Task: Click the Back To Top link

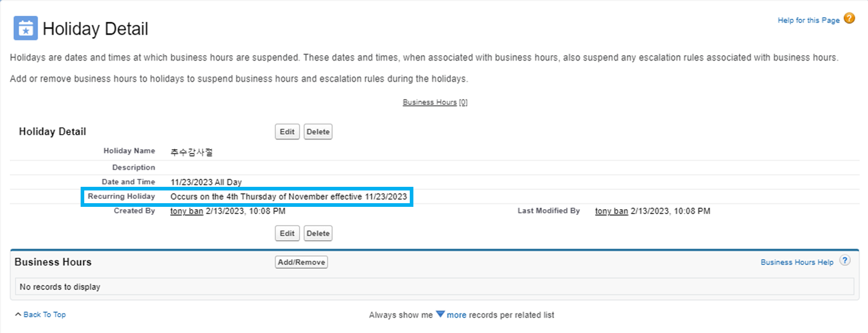Action: pyautogui.click(x=44, y=314)
